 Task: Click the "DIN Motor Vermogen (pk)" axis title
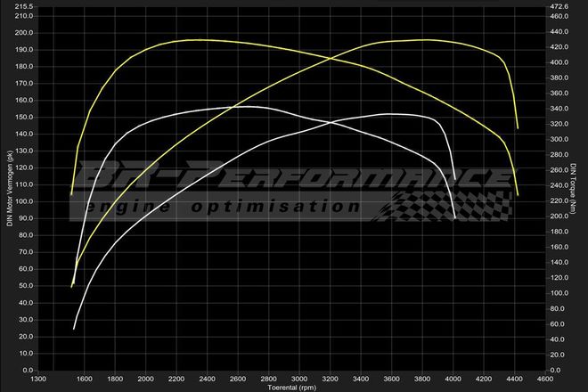pyautogui.click(x=10, y=188)
